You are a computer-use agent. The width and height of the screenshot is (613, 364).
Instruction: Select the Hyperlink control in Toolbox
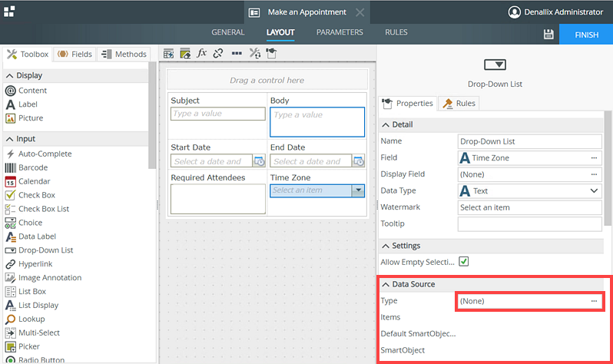(x=35, y=264)
